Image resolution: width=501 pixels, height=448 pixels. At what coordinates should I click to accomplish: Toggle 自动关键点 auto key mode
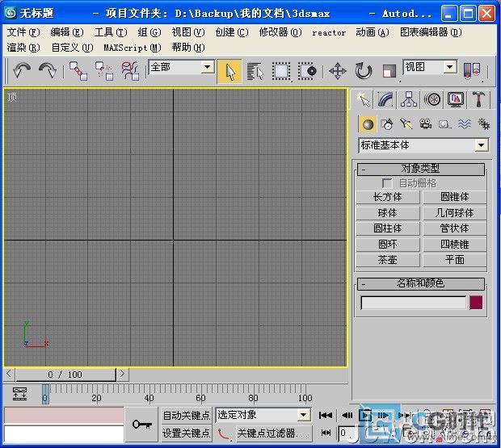click(x=187, y=415)
